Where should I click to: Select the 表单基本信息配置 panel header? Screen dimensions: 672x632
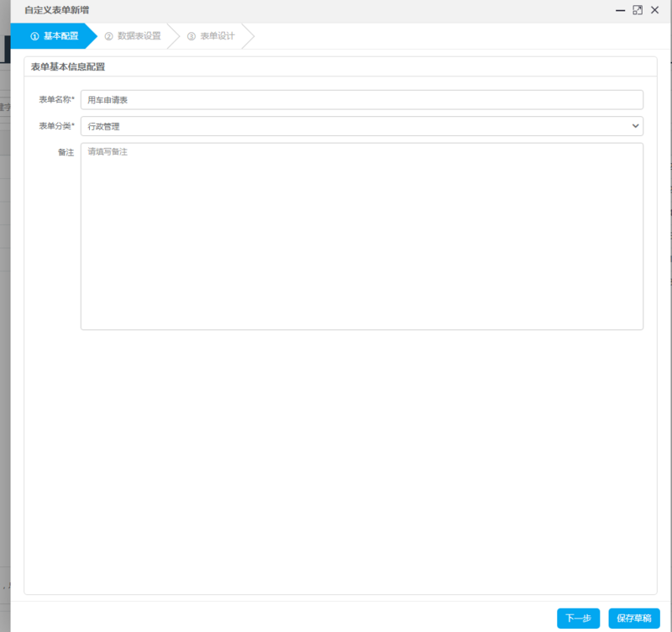(x=68, y=66)
